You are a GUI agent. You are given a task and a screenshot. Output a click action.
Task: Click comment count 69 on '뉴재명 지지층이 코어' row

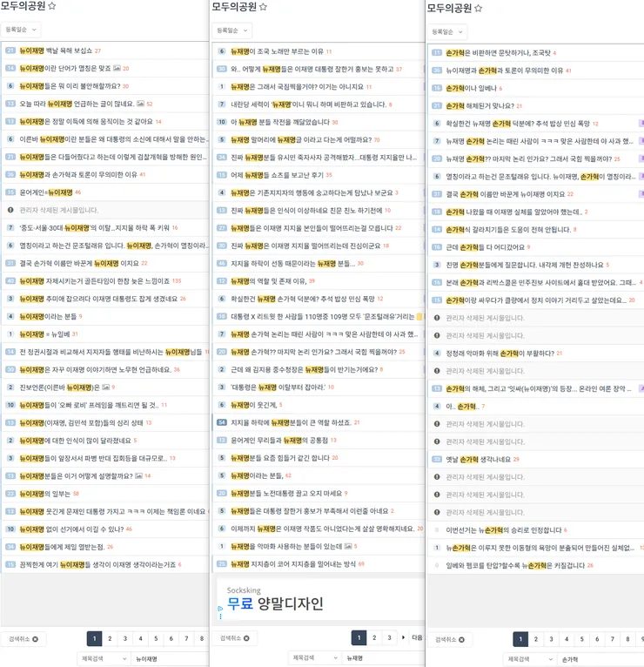(361, 563)
